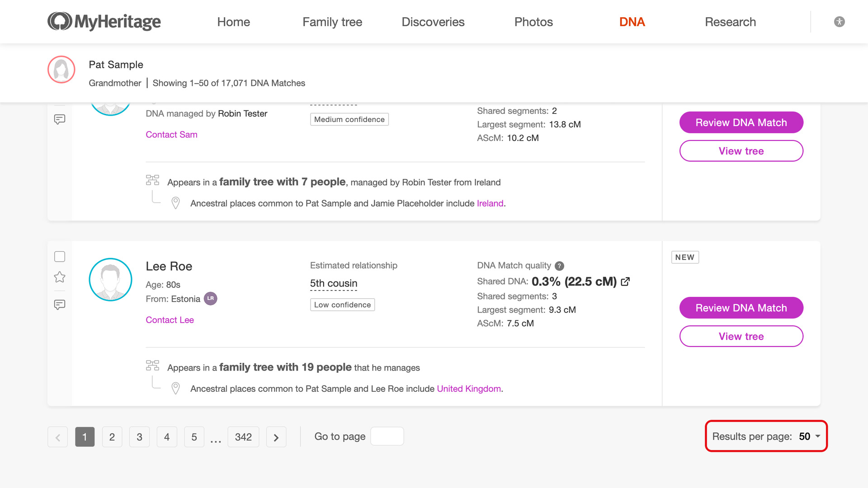The image size is (868, 488).
Task: Open the notes icon for Lee Roe
Action: [60, 305]
